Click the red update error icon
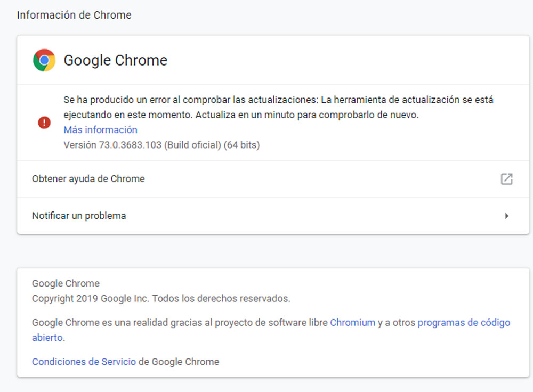 (x=44, y=123)
